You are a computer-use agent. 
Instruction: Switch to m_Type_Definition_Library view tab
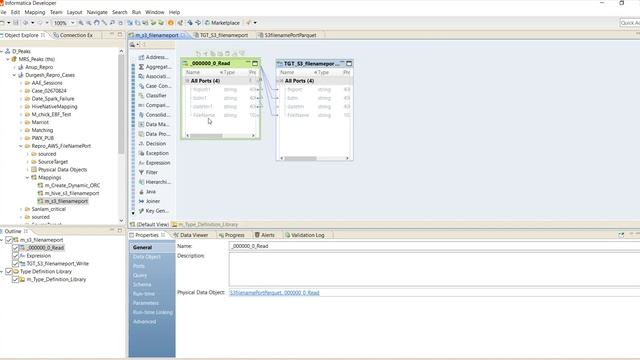(x=205, y=224)
